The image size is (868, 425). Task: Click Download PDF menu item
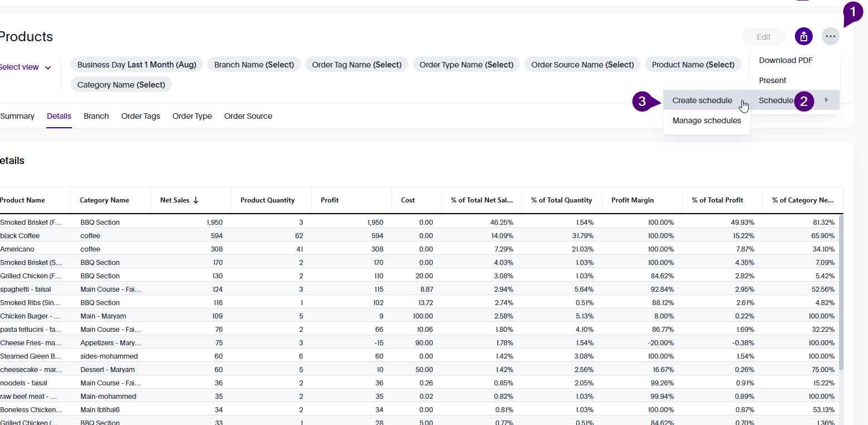click(x=785, y=60)
